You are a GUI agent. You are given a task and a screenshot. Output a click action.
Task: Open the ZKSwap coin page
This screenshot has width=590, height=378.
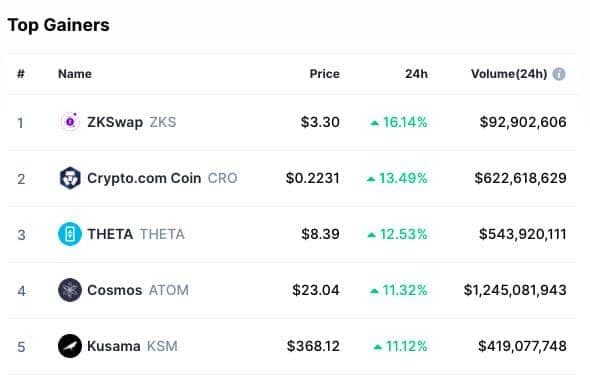115,122
